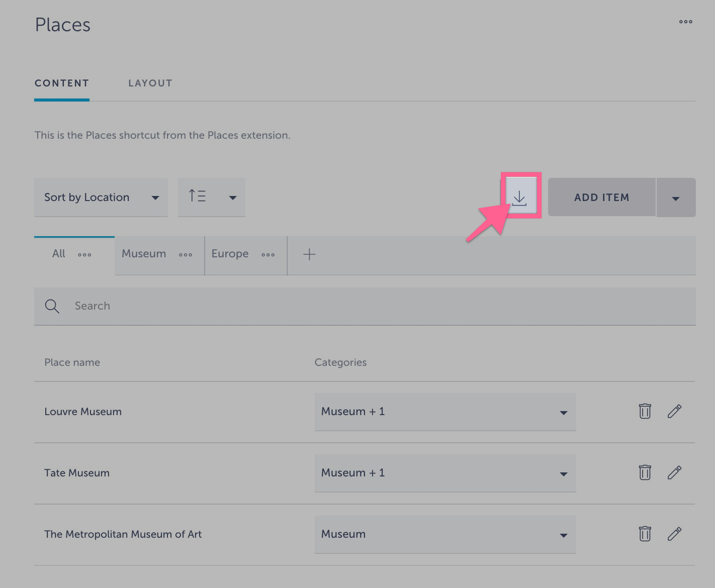The image size is (715, 588).
Task: Expand the Sort by Location dropdown
Action: tap(101, 198)
